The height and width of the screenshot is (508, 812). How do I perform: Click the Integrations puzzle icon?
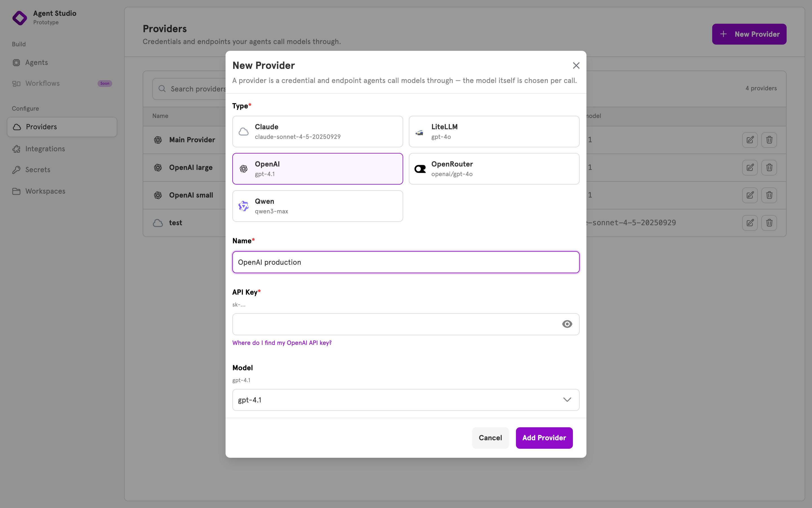tap(16, 149)
